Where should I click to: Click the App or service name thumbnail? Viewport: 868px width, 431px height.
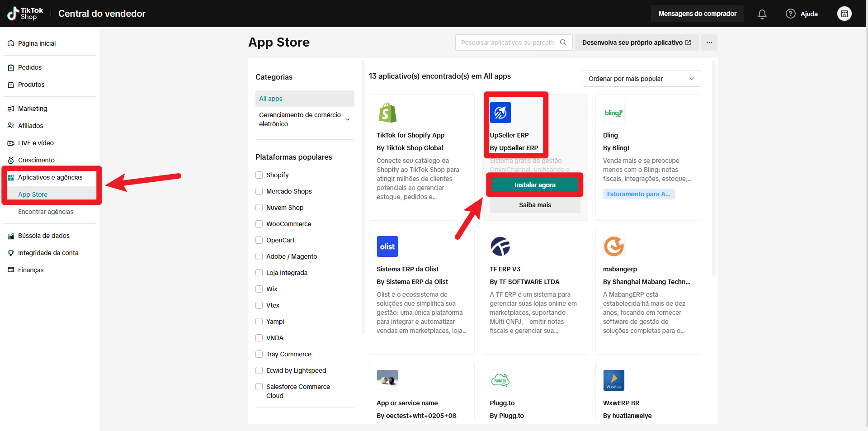387,380
